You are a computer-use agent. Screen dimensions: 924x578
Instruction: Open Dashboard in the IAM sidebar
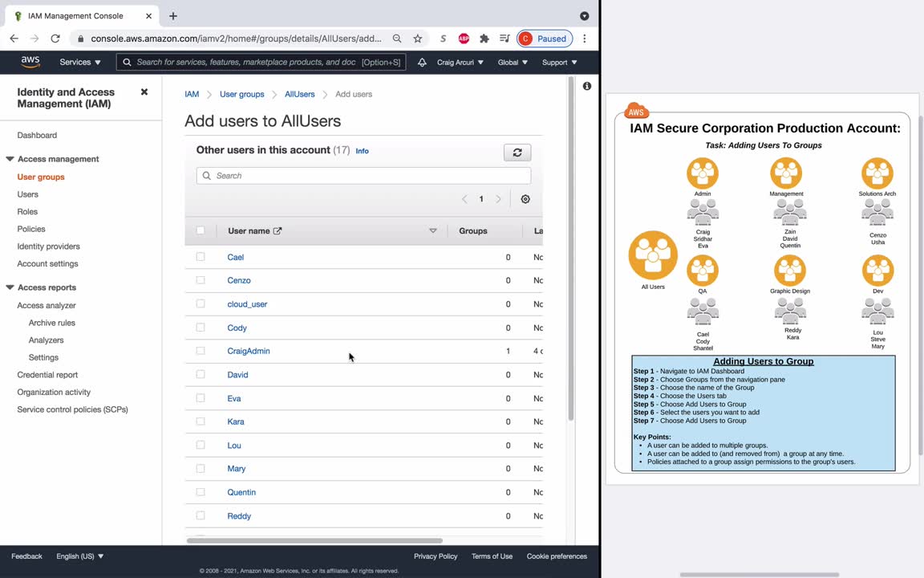click(37, 135)
